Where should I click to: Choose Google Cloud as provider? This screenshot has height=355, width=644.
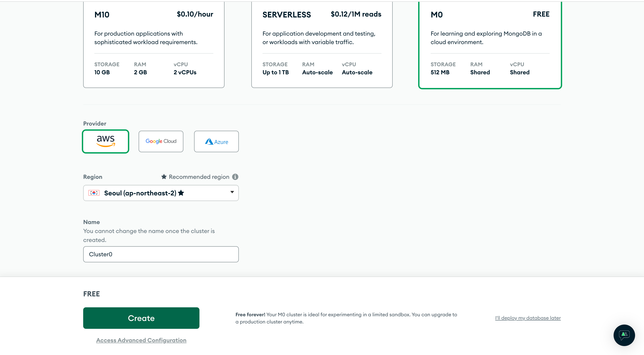coord(161,141)
